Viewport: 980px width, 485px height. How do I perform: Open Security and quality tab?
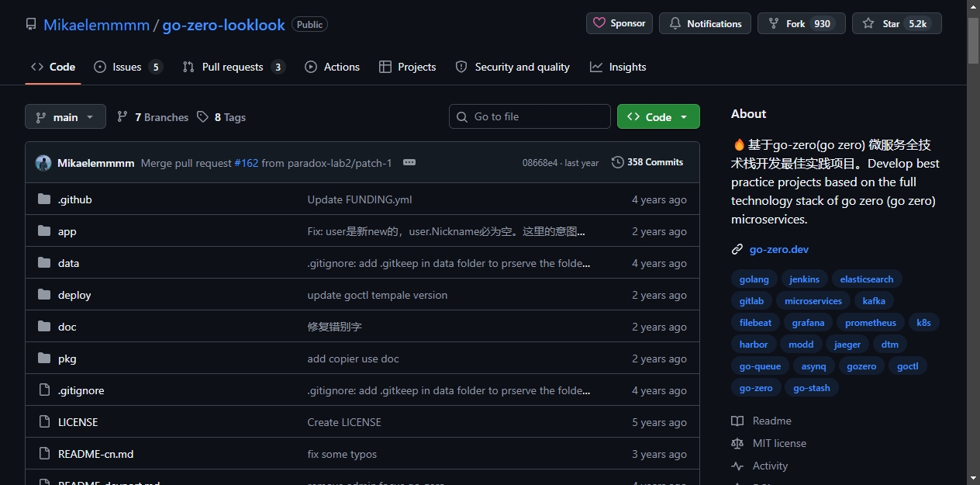(512, 67)
